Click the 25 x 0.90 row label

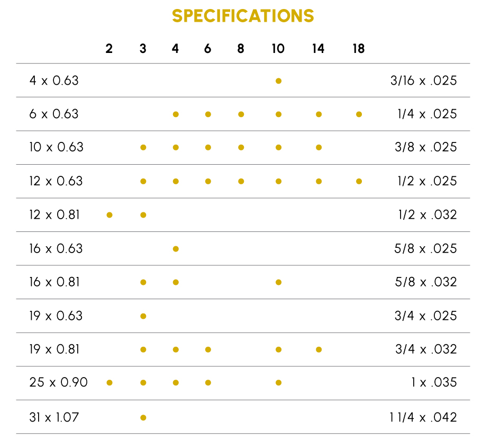pos(58,382)
